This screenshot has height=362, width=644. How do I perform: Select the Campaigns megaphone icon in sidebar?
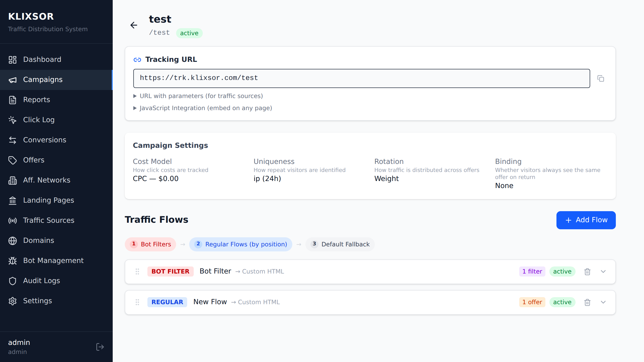click(13, 80)
